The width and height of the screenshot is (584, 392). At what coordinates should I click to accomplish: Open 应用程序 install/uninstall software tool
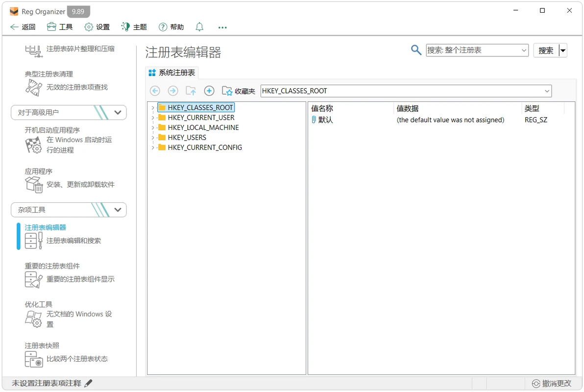pyautogui.click(x=70, y=180)
